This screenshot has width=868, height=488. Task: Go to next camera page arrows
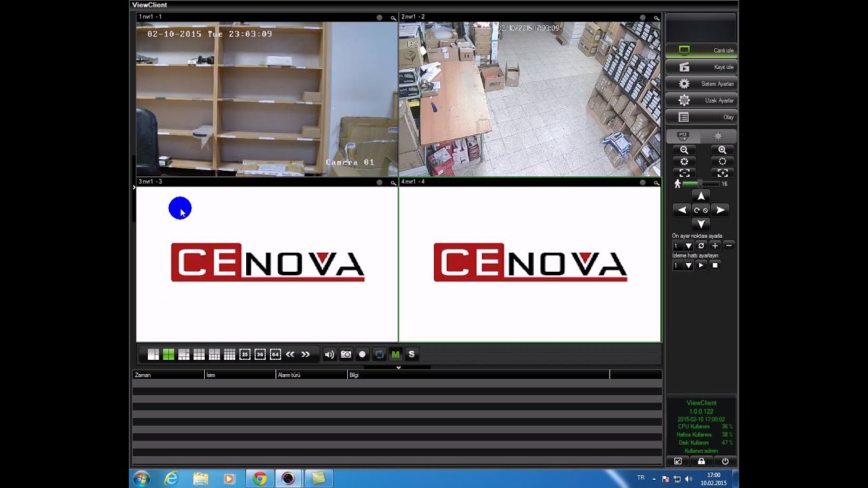pos(305,354)
